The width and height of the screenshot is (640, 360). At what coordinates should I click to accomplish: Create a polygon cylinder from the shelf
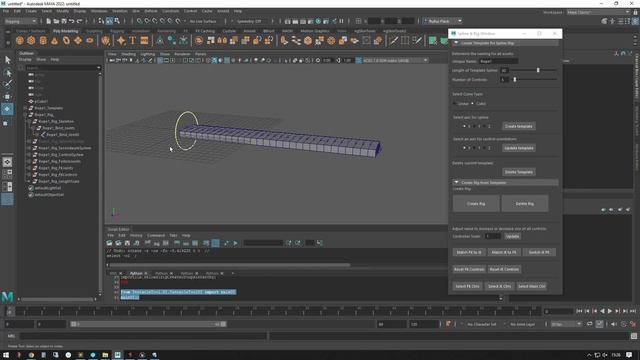pyautogui.click(x=43, y=40)
